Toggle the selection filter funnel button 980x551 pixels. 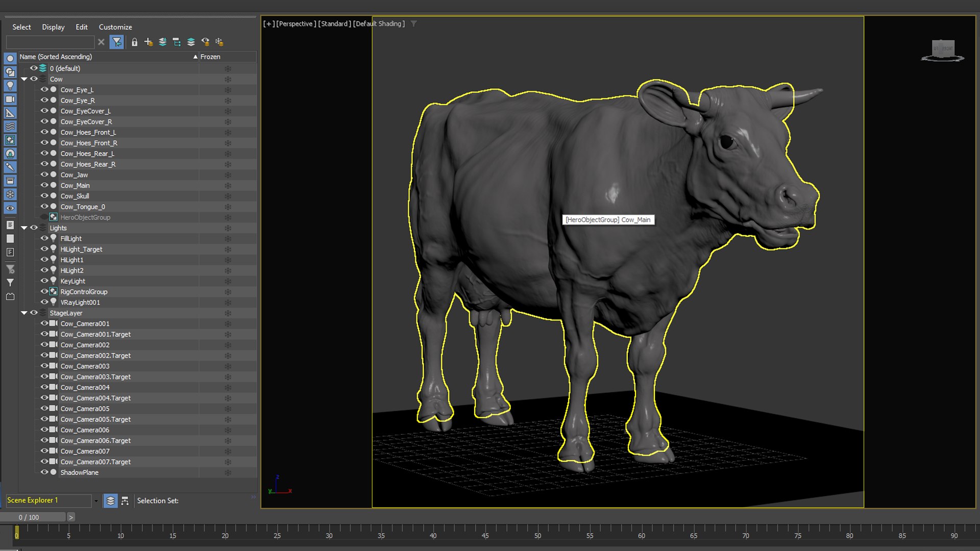[x=117, y=42]
